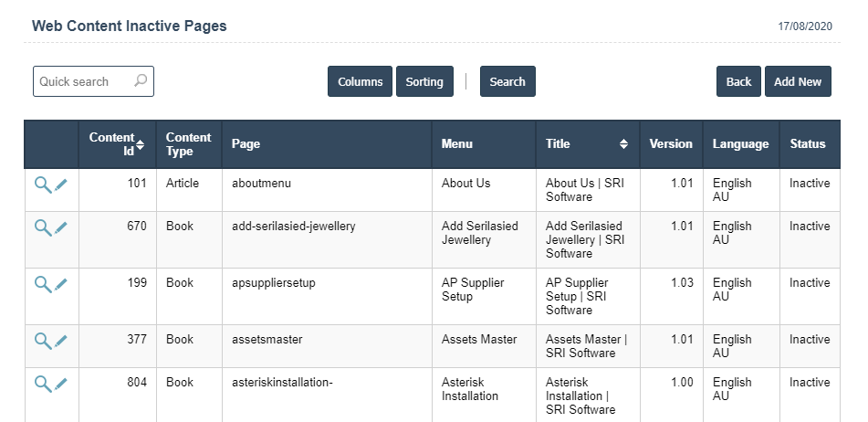Open the Sorting options
Viewport: 868px width, 422px height.
click(x=424, y=81)
